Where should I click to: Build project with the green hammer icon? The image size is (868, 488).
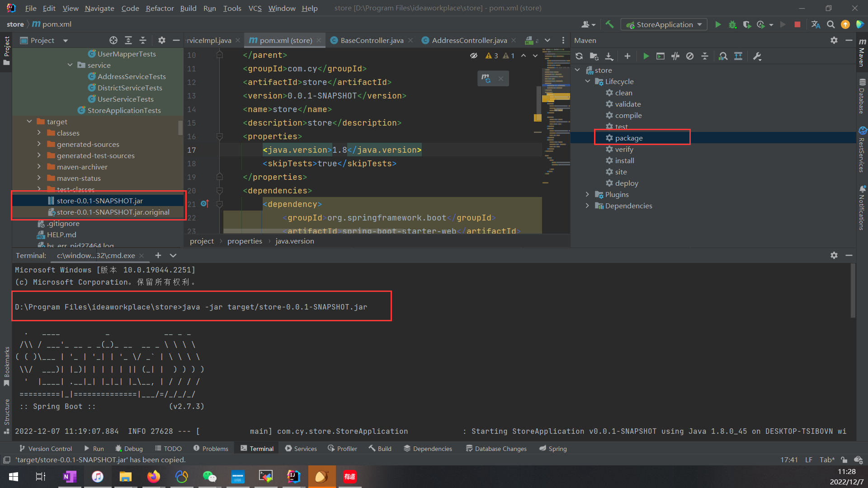(x=609, y=24)
